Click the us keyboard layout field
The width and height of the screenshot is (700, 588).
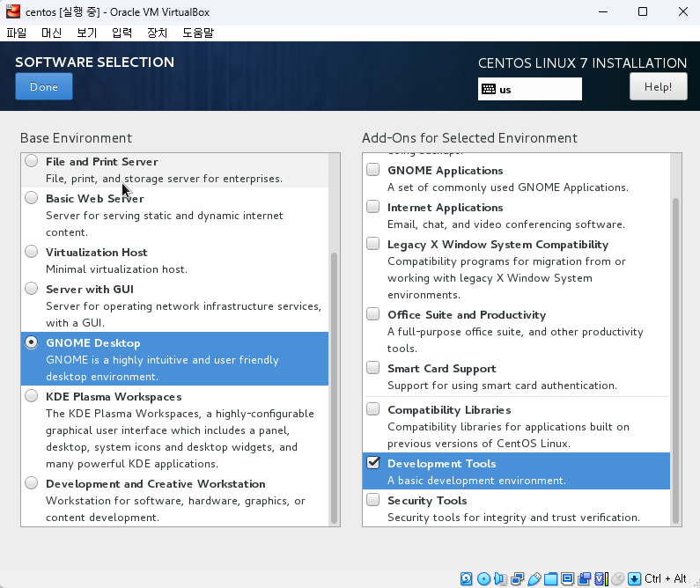pos(529,89)
